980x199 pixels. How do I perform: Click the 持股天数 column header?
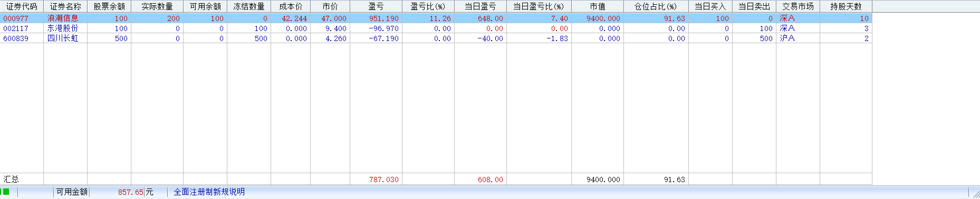(846, 6)
